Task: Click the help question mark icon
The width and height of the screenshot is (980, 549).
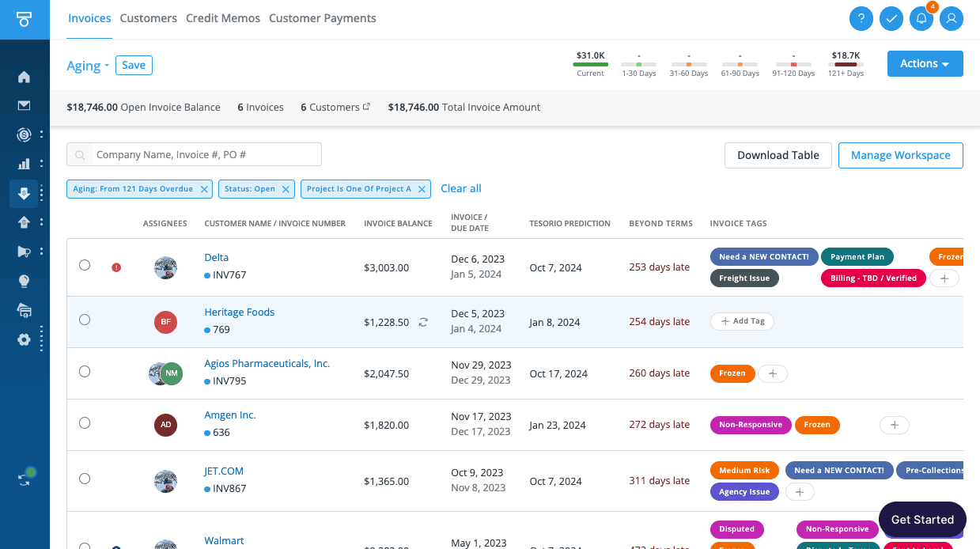Action: (x=861, y=18)
